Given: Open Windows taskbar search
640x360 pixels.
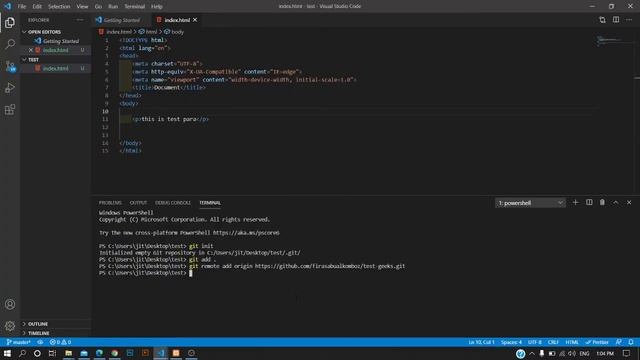Looking at the screenshot, I should point(22,353).
